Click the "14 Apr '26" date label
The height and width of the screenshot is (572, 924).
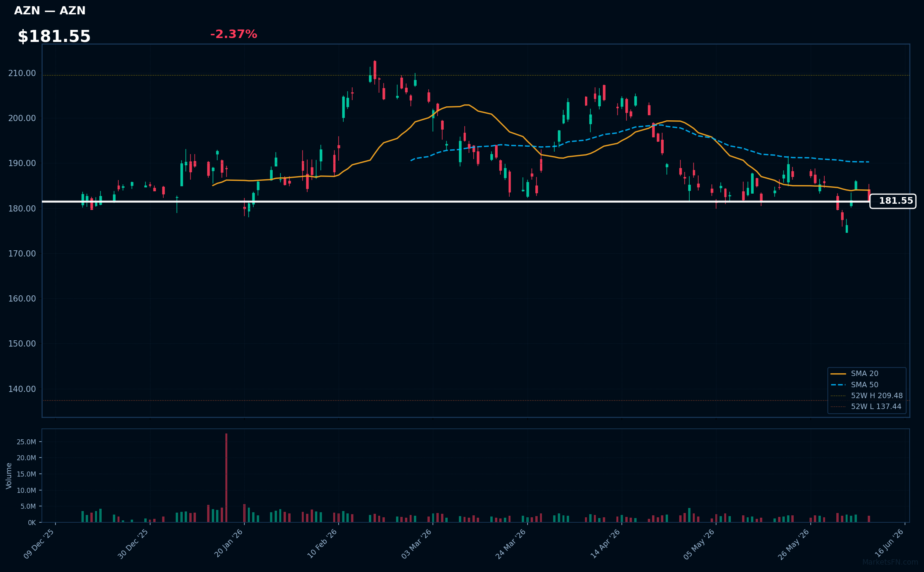tap(606, 544)
